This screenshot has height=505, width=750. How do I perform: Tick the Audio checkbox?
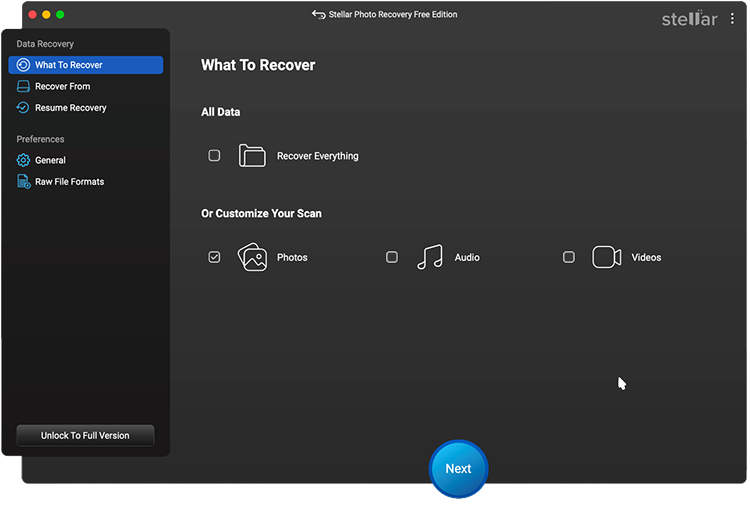click(x=392, y=257)
